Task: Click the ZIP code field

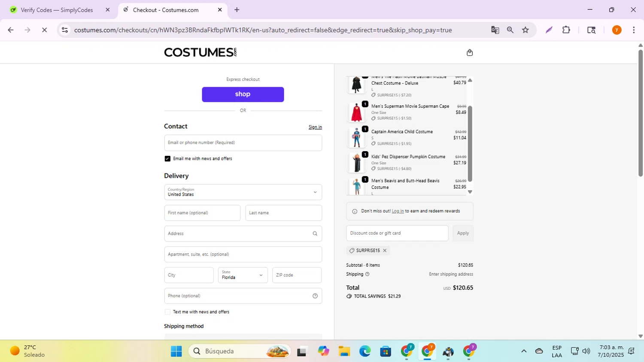Action: pos(297,275)
